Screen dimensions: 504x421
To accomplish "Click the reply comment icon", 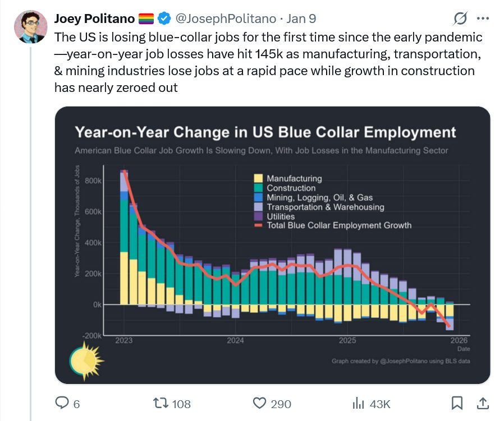I will [61, 403].
